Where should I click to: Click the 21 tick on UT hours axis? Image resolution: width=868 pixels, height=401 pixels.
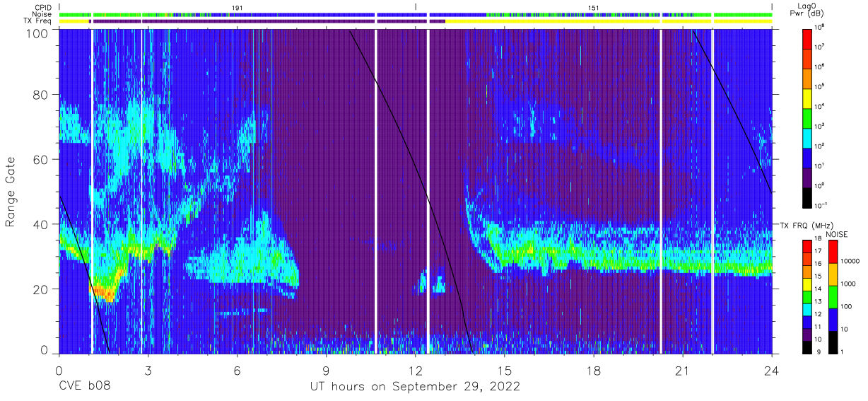click(683, 370)
